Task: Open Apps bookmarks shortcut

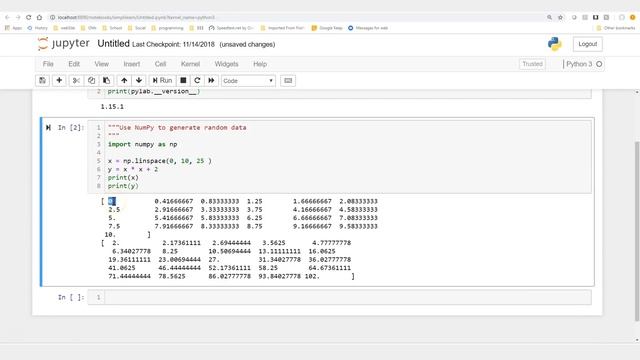Action: [x=13, y=28]
